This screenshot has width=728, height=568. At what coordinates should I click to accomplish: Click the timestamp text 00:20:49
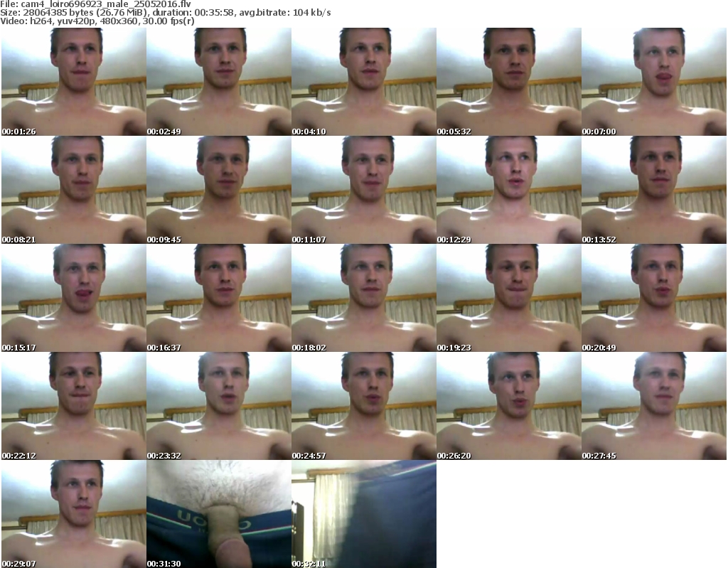coord(599,348)
